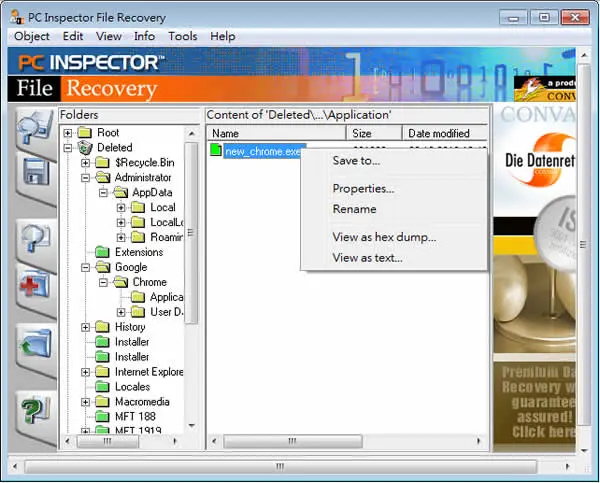Select the Extensions folder in tree

click(x=139, y=252)
